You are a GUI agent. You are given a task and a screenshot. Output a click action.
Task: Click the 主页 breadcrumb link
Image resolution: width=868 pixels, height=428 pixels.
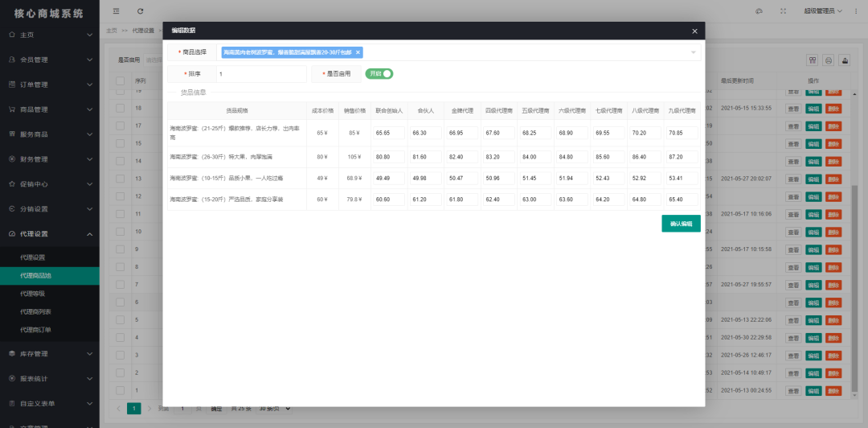coord(111,31)
